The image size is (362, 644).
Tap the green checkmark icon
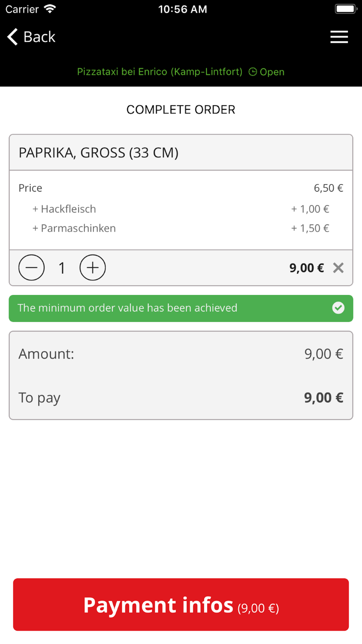pos(338,308)
